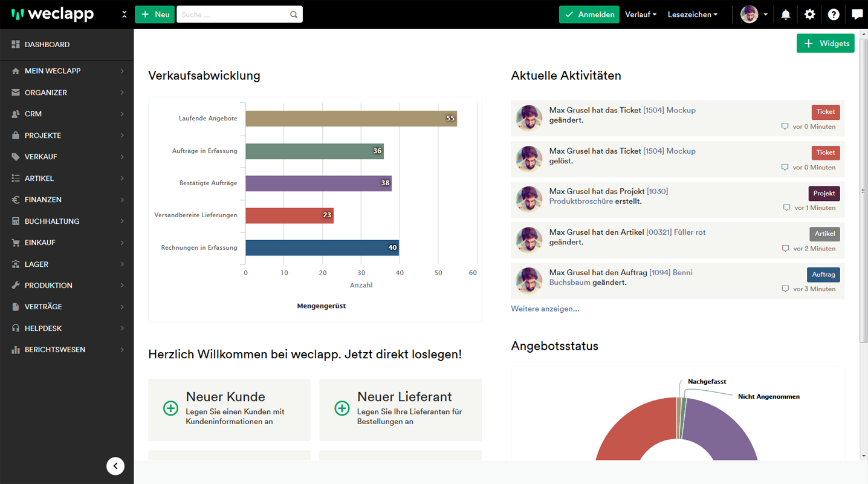Open the notifications bell icon
Viewport: 868px width, 484px height.
pos(785,15)
